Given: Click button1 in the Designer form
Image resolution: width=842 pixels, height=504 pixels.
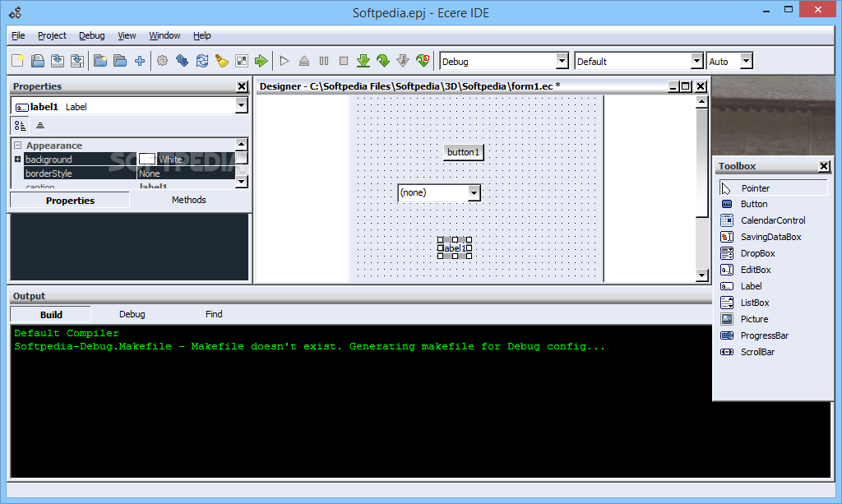Looking at the screenshot, I should click(463, 152).
